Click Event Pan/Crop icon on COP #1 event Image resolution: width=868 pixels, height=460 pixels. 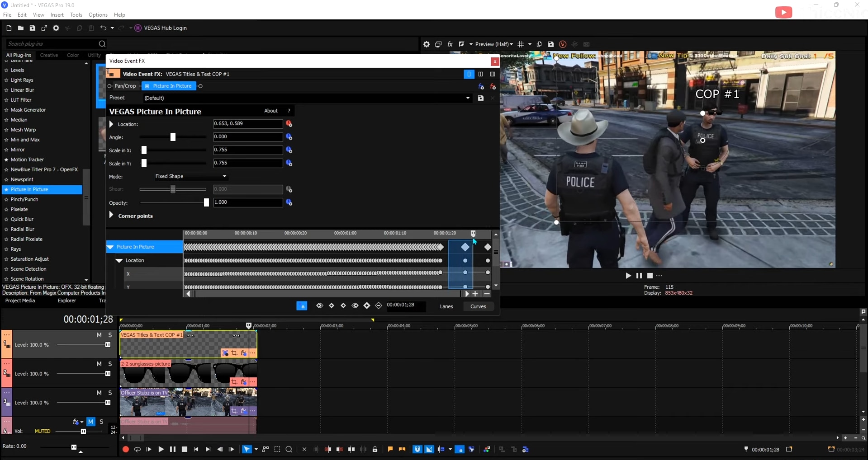(x=234, y=353)
